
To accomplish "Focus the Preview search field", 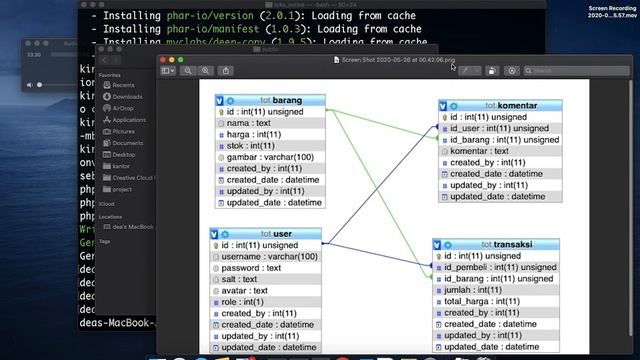I will [576, 71].
